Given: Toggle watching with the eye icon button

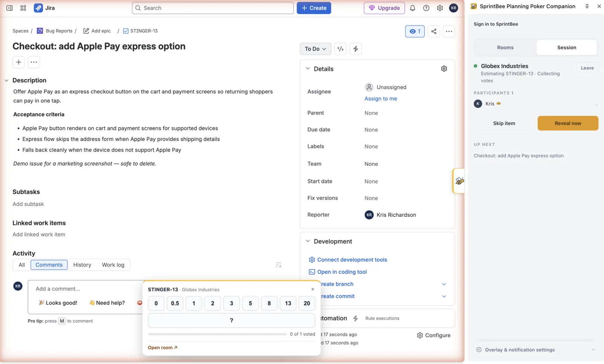Looking at the screenshot, I should point(415,31).
